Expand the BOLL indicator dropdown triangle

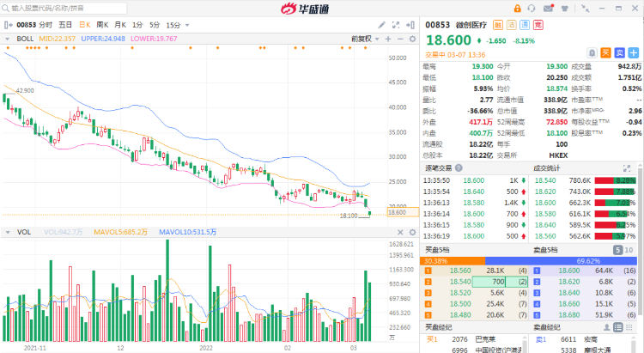pos(7,39)
